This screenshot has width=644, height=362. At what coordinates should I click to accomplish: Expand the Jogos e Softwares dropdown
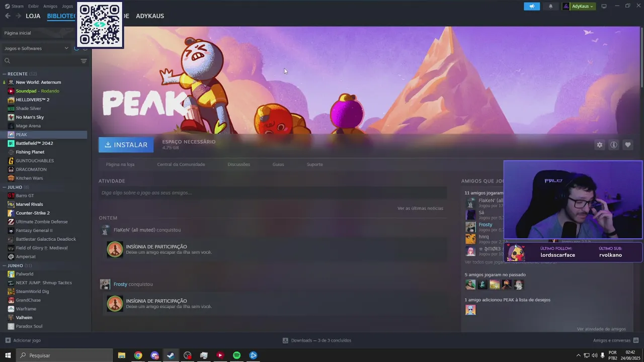click(36, 48)
